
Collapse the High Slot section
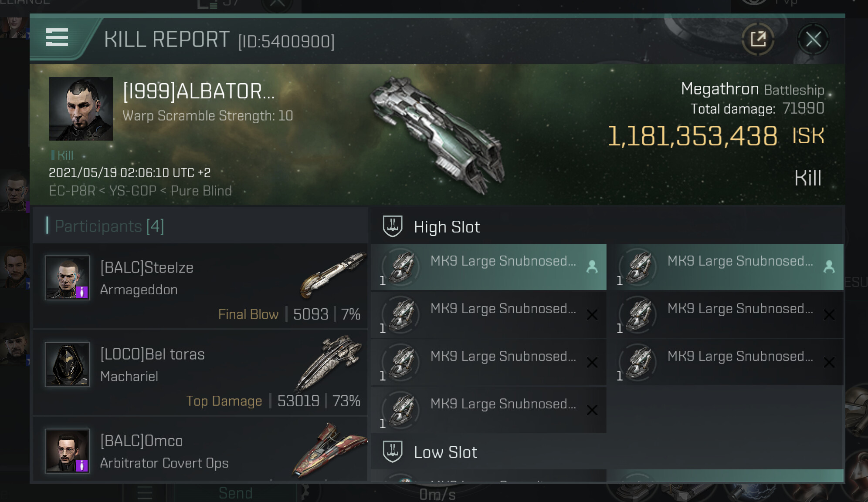[447, 227]
